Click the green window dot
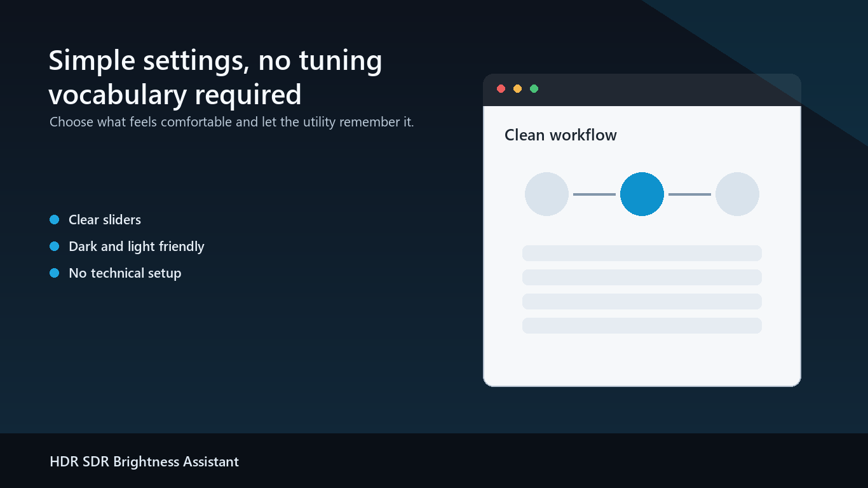The image size is (868, 488). click(534, 89)
